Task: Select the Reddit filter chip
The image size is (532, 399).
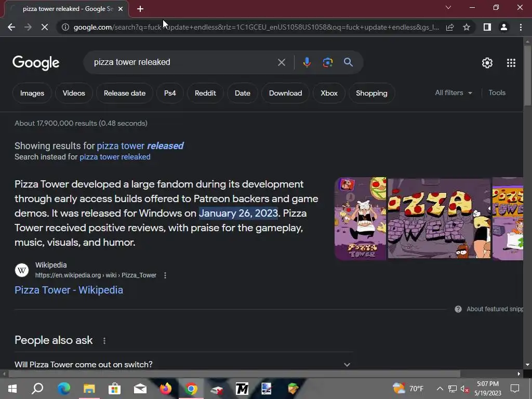Action: (205, 93)
